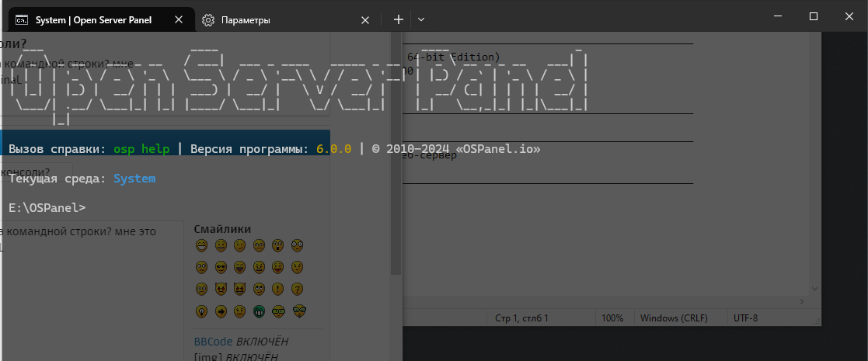This screenshot has width=868, height=361.
Task: Insert the neutral straight-face smiley
Action: (239, 311)
